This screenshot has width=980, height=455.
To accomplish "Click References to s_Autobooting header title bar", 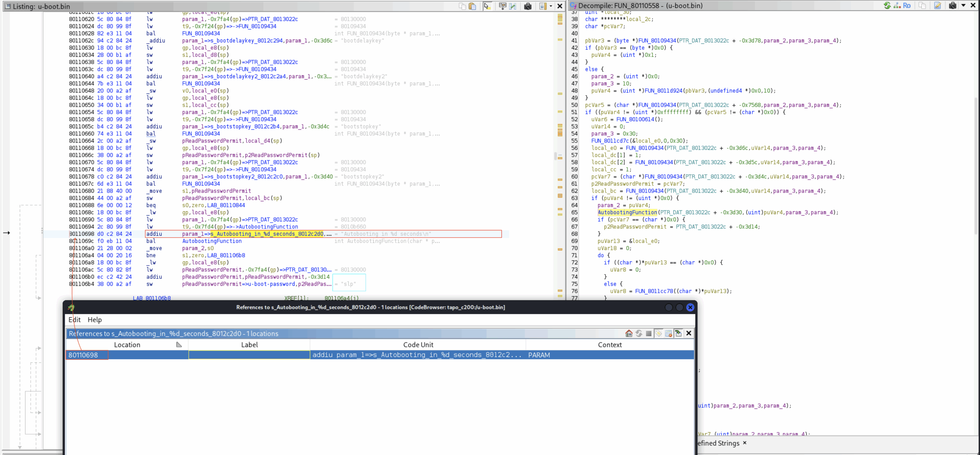I will [345, 334].
